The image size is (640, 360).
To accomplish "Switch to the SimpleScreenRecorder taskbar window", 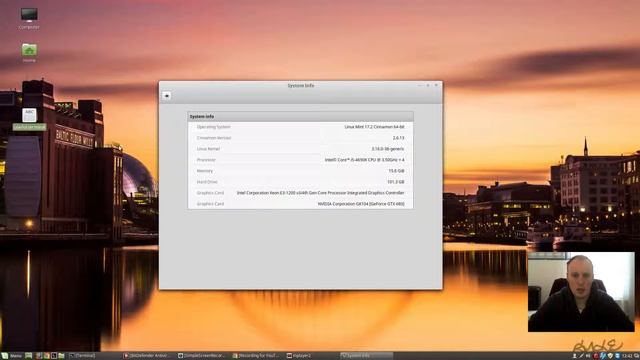I will pyautogui.click(x=203, y=356).
